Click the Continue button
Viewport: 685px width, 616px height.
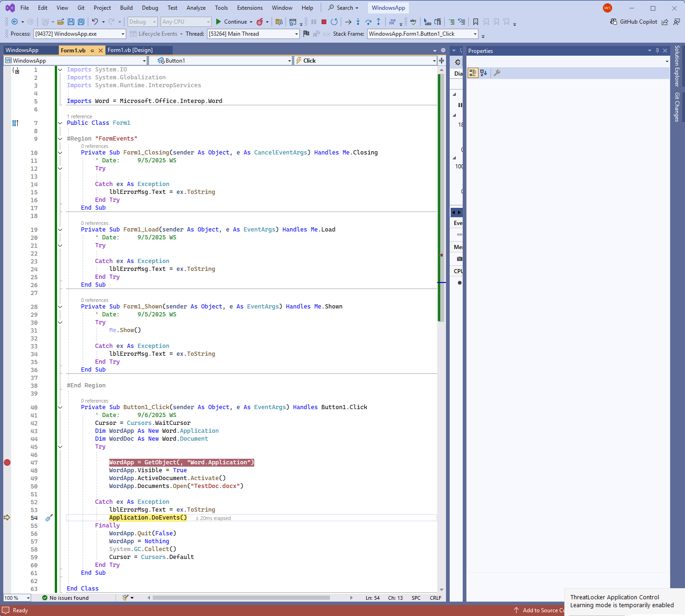click(231, 22)
